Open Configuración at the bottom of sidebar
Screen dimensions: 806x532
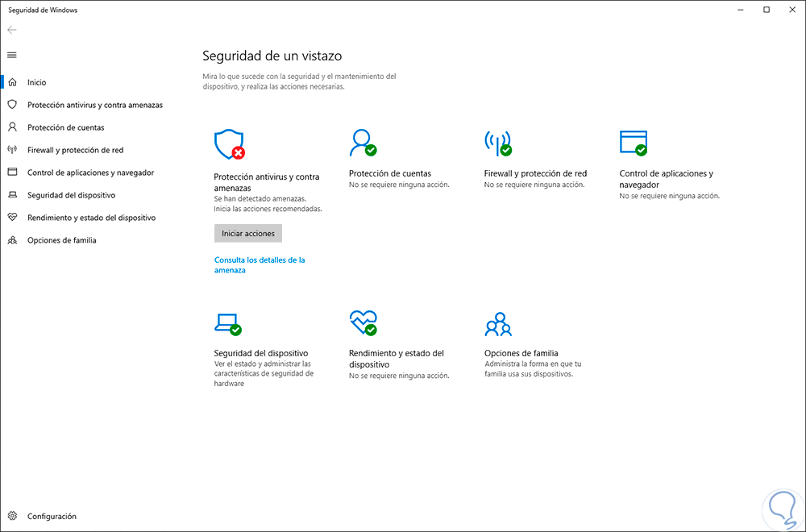point(52,516)
